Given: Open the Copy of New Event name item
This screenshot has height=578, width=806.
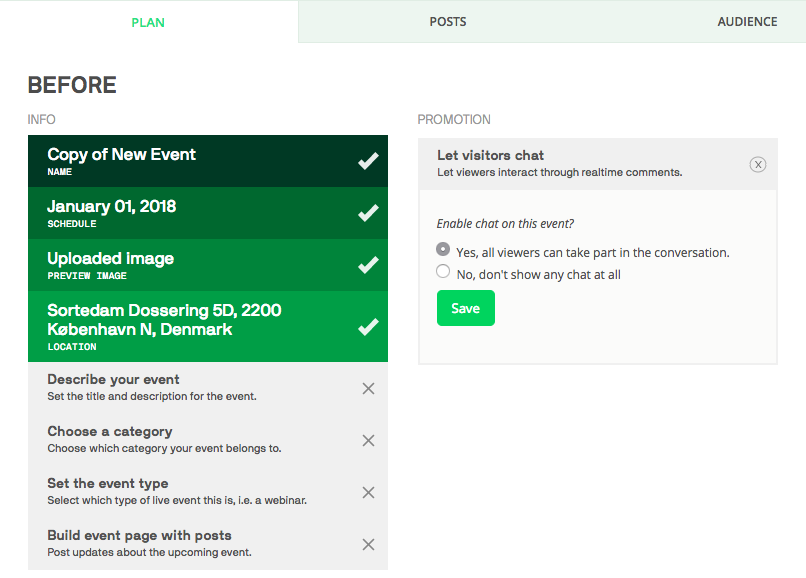Looking at the screenshot, I should click(208, 161).
